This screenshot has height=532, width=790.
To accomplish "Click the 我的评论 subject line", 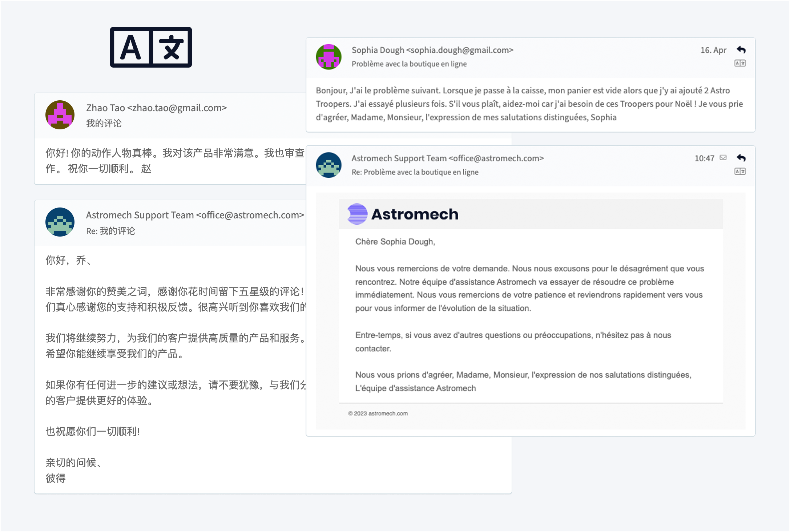I will 104,124.
